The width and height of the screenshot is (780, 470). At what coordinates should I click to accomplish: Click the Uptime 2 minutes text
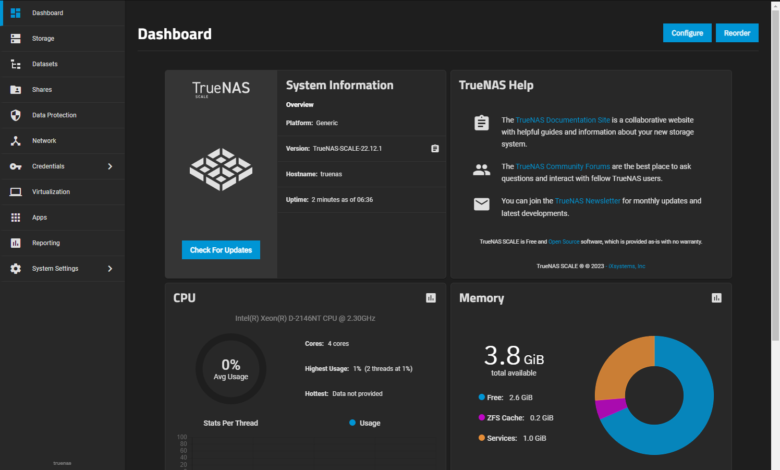click(x=329, y=199)
